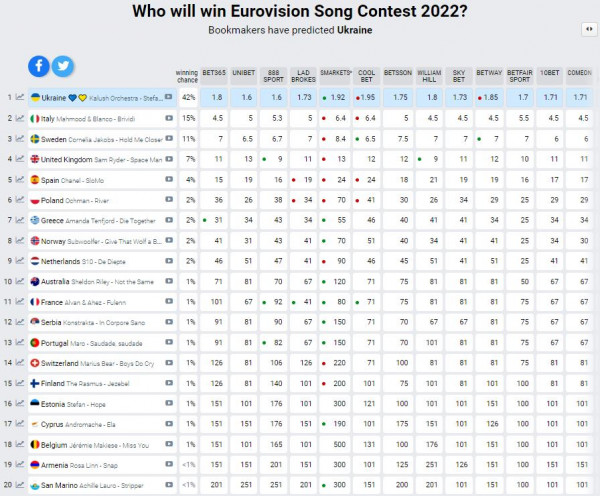The width and height of the screenshot is (600, 496).
Task: Sort by the winning chance column
Action: (x=187, y=74)
